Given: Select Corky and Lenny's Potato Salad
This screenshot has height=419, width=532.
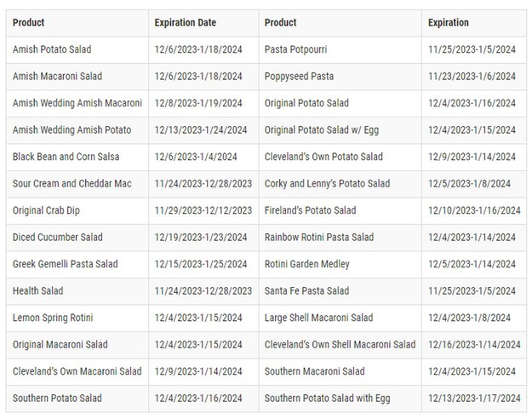Looking at the screenshot, I should pyautogui.click(x=327, y=184).
